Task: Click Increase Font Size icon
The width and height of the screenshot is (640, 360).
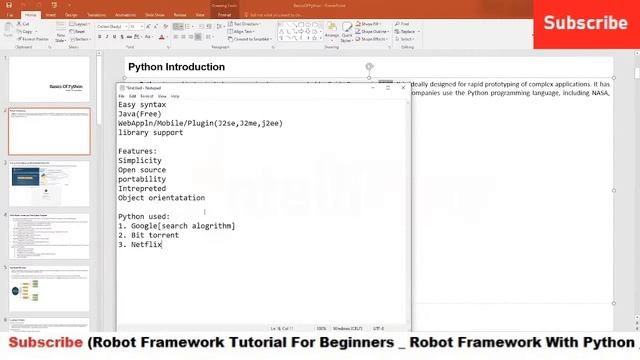Action: [148, 27]
